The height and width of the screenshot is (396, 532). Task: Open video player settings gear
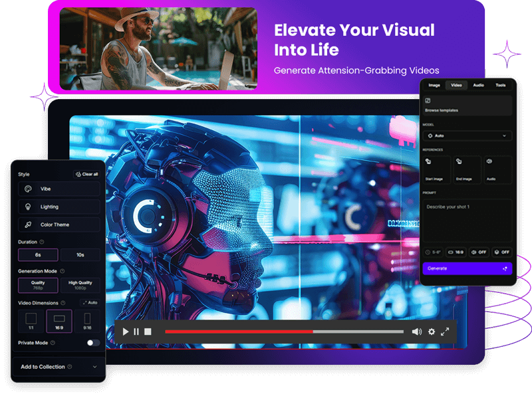pyautogui.click(x=432, y=332)
